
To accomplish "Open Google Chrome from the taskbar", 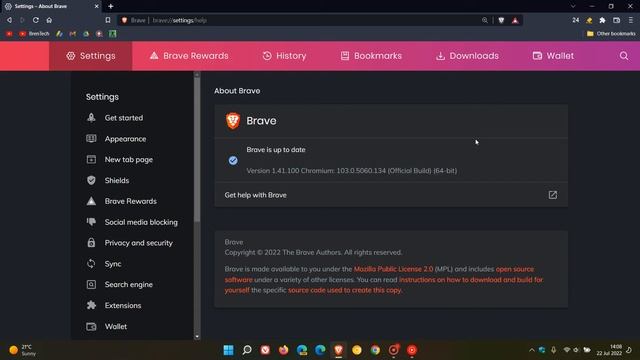I will (x=375, y=350).
